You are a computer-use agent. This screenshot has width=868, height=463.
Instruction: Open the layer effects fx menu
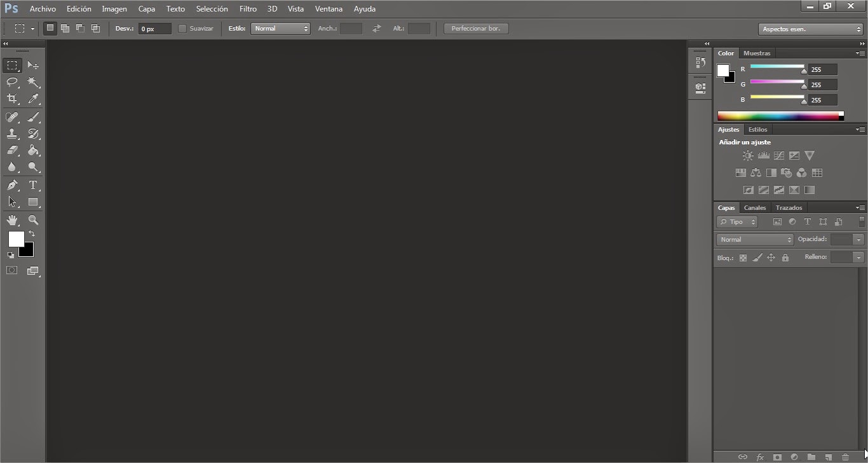760,457
